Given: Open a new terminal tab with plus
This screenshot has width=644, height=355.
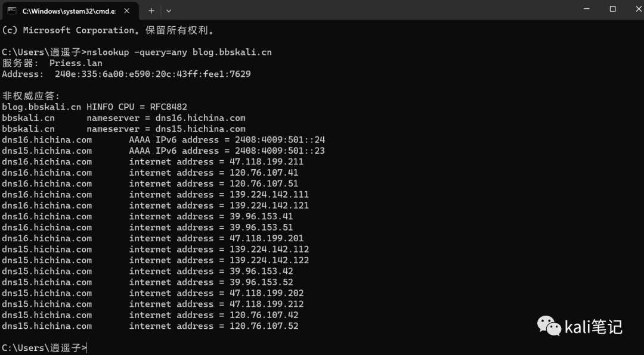Looking at the screenshot, I should tap(151, 11).
